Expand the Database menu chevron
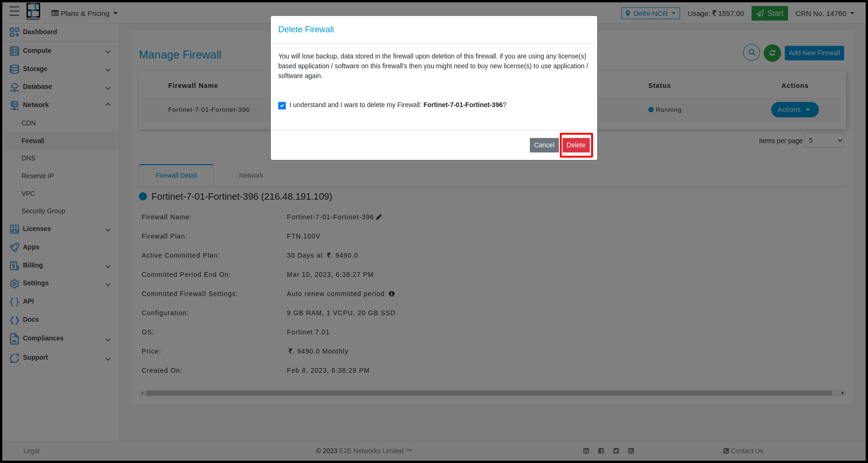Image resolution: width=868 pixels, height=463 pixels. [x=108, y=88]
